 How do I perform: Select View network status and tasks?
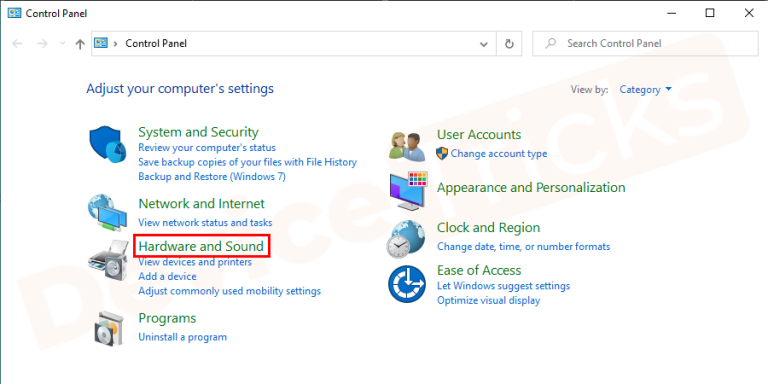(x=205, y=222)
